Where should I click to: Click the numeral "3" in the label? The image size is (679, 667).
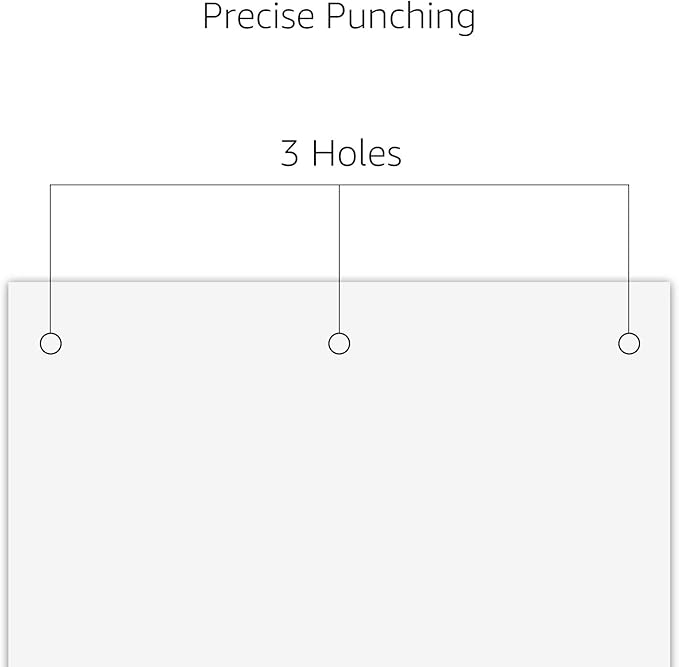pyautogui.click(x=290, y=153)
